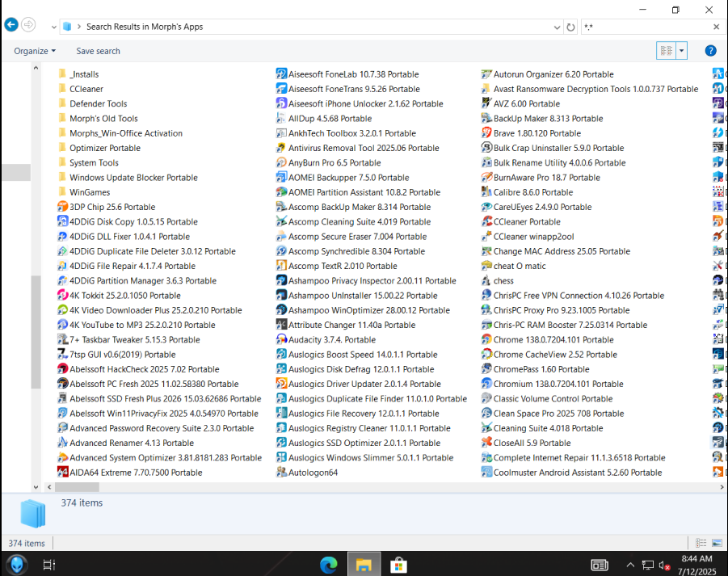Click the navigation pane scroll down arrow
The width and height of the screenshot is (728, 576).
(x=36, y=487)
